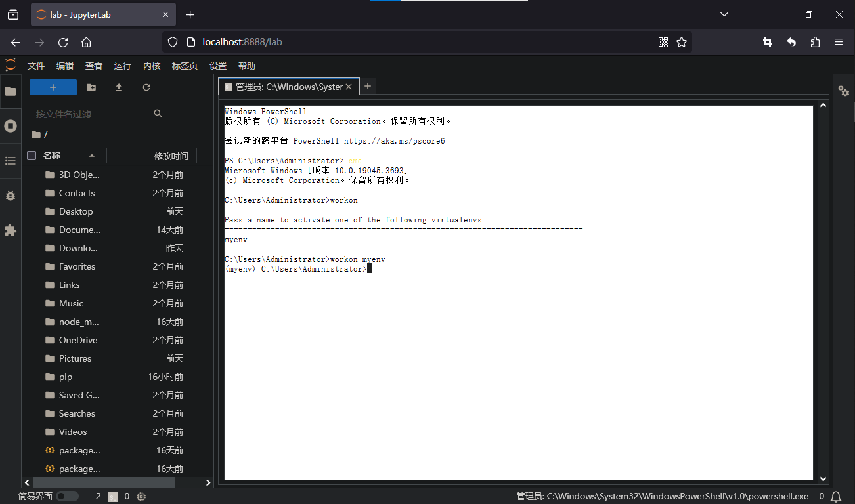Image resolution: width=855 pixels, height=504 pixels.
Task: Go back in browser history
Action: [16, 42]
